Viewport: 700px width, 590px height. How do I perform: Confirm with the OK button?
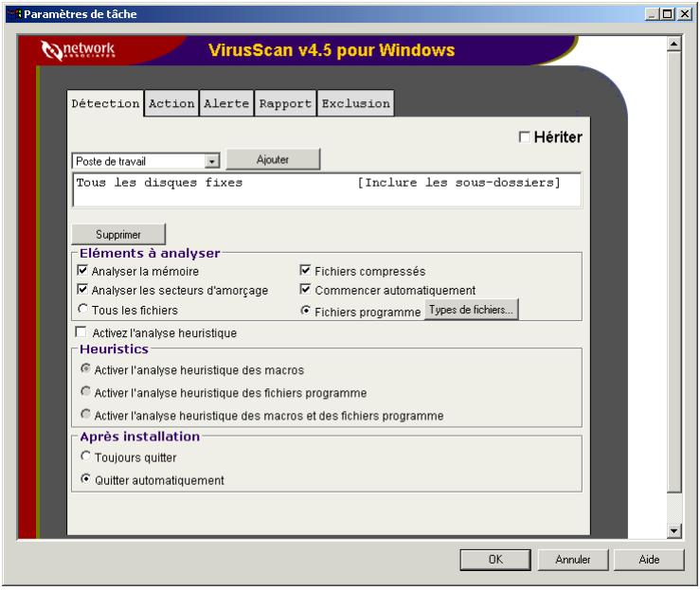coord(495,560)
